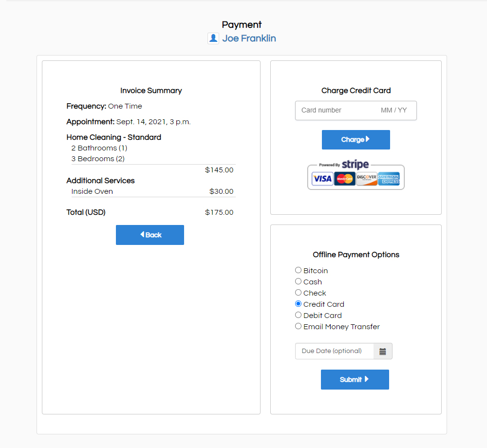Click the Mastercard logo
Image resolution: width=487 pixels, height=448 pixels.
344,179
